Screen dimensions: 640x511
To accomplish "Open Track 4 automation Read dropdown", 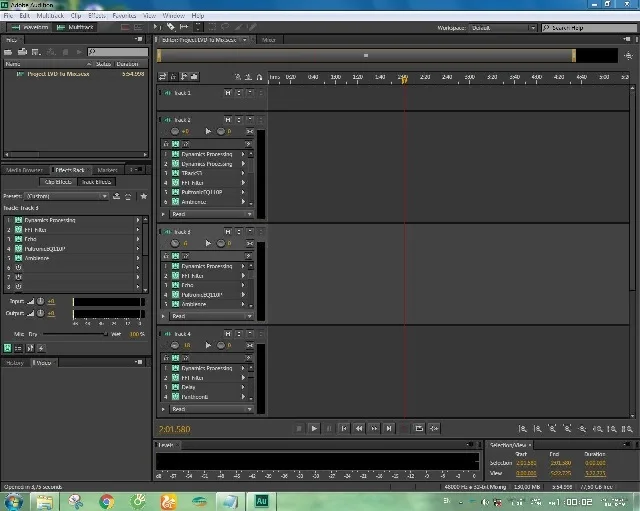I will 211,409.
